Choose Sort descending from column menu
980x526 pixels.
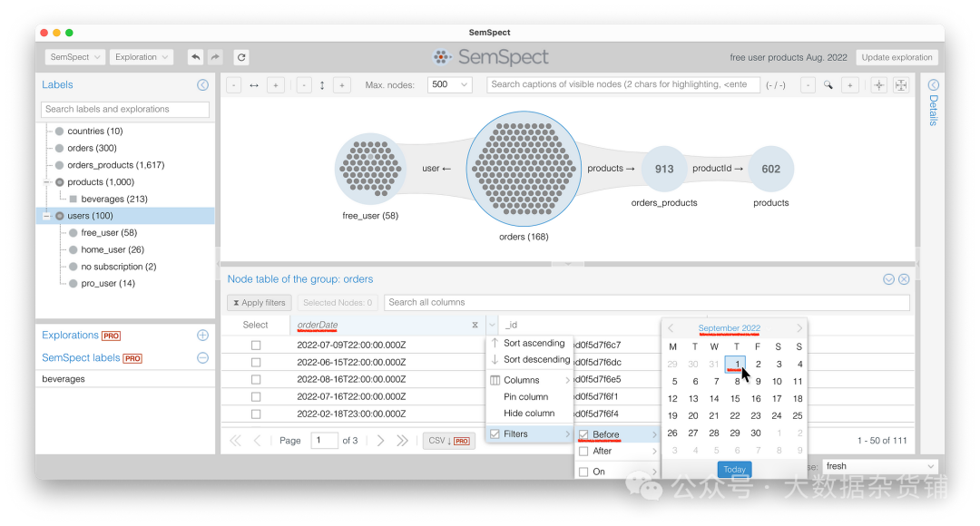(x=529, y=359)
